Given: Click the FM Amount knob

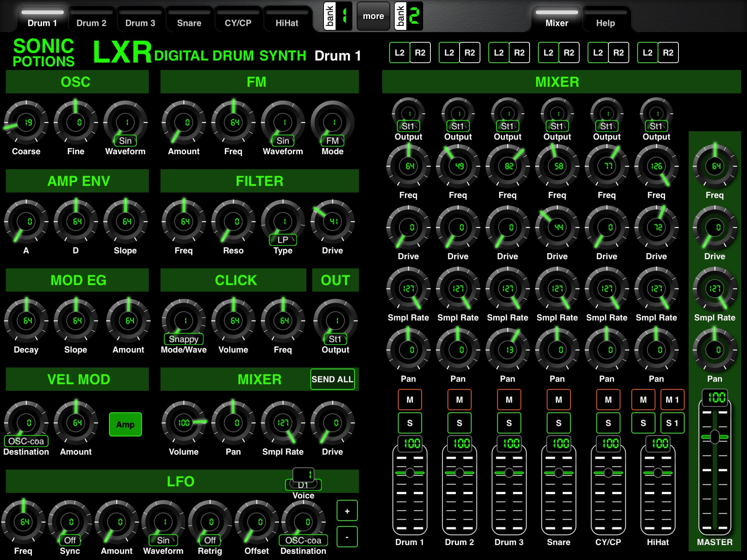Looking at the screenshot, I should tap(184, 122).
